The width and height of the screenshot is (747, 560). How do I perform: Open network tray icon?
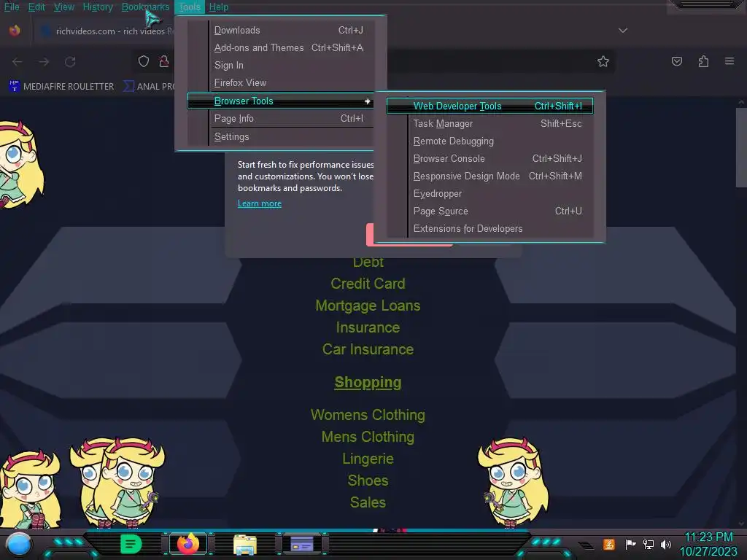point(649,544)
